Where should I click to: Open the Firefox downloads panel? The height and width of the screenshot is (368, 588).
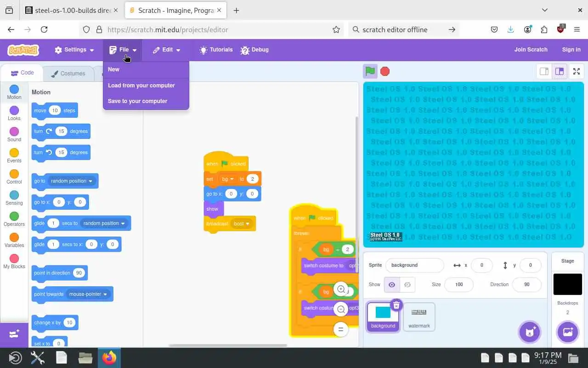511,29
